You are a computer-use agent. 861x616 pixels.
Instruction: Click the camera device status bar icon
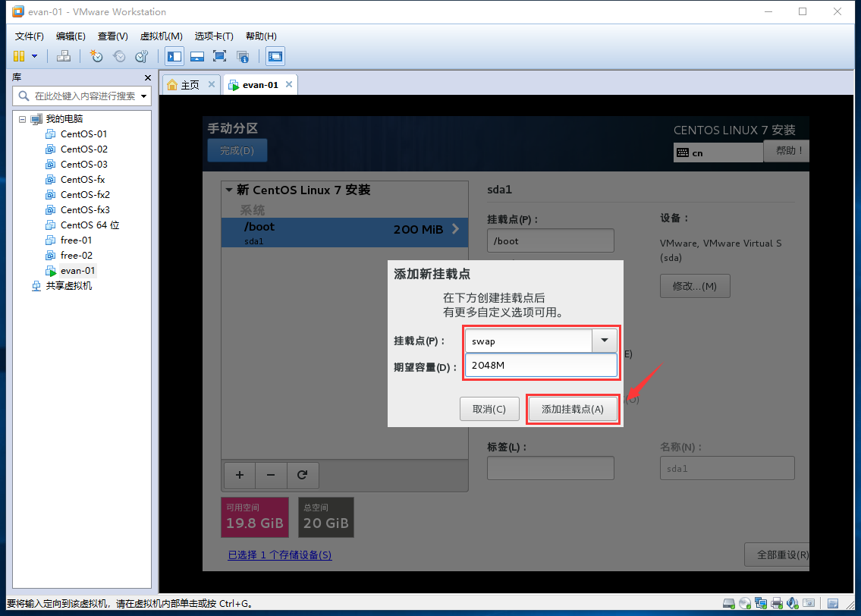click(809, 603)
